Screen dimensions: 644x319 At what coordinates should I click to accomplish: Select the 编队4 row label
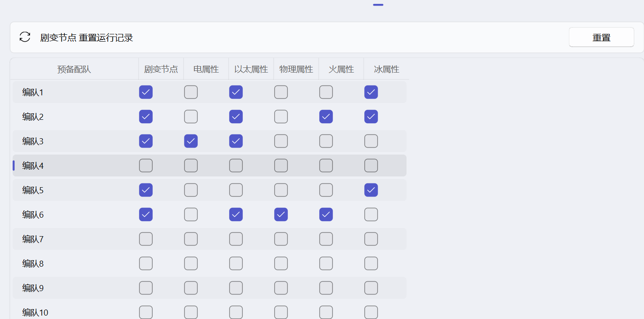(32, 165)
